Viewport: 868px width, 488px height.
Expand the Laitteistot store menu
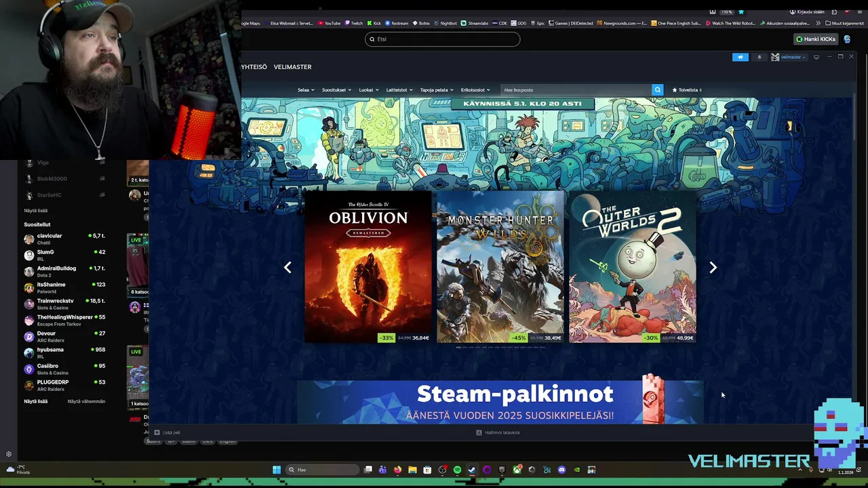(x=399, y=89)
